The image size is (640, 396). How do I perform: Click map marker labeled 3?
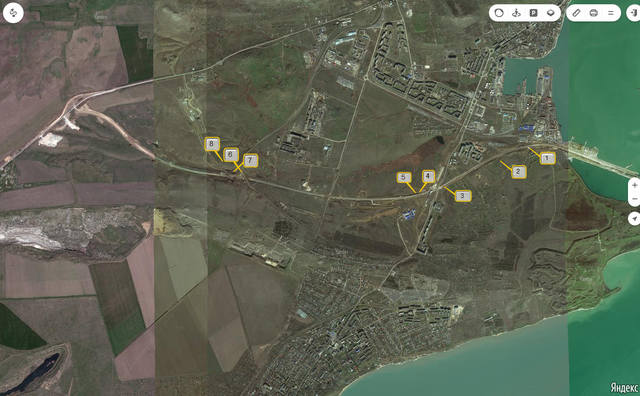pyautogui.click(x=462, y=196)
